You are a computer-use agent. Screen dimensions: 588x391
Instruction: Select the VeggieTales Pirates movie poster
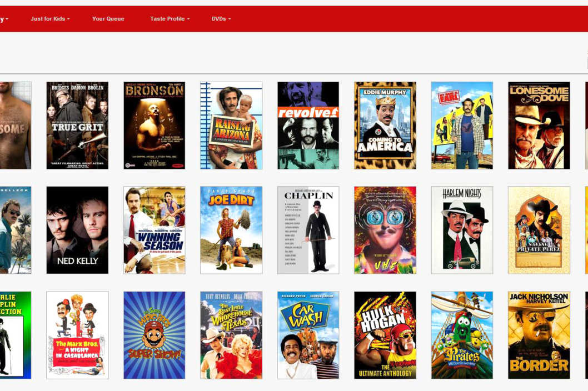(462, 335)
